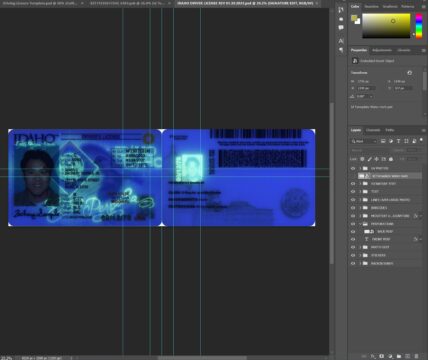Open the layer filter Kind dropdown
This screenshot has height=360, width=428.
363,141
